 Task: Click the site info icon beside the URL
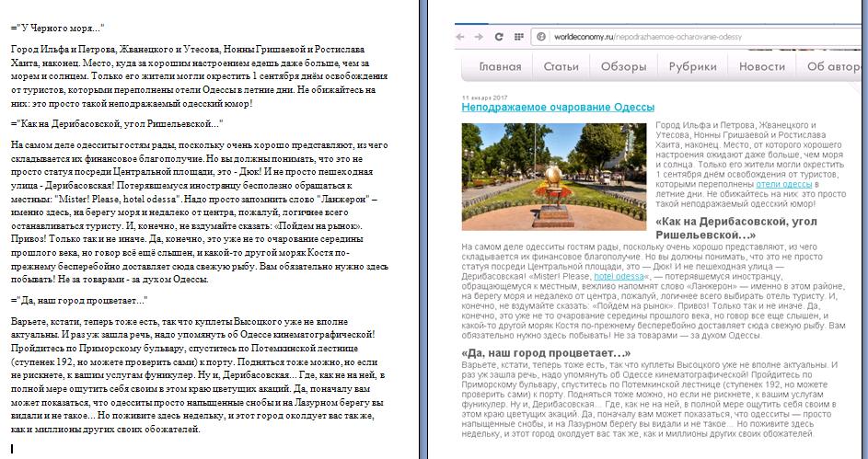(x=541, y=37)
